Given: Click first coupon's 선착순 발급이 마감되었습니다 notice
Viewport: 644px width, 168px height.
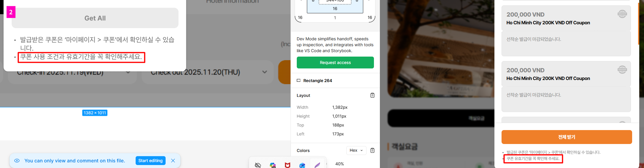Looking at the screenshot, I should [534, 39].
